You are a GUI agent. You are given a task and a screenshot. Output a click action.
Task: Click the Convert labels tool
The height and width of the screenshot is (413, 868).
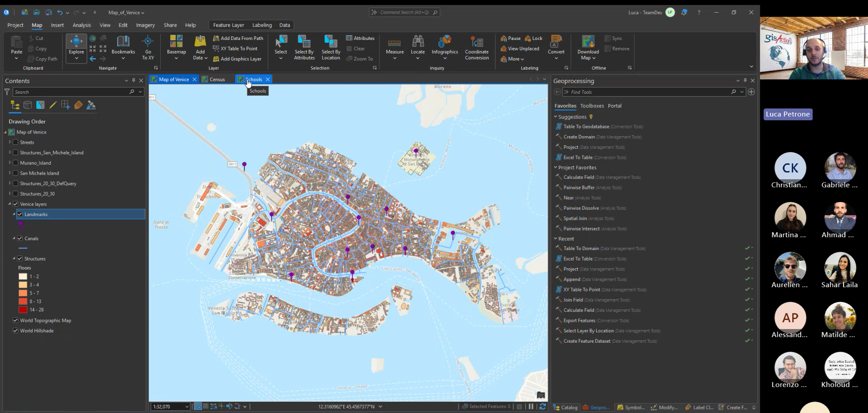(x=556, y=47)
